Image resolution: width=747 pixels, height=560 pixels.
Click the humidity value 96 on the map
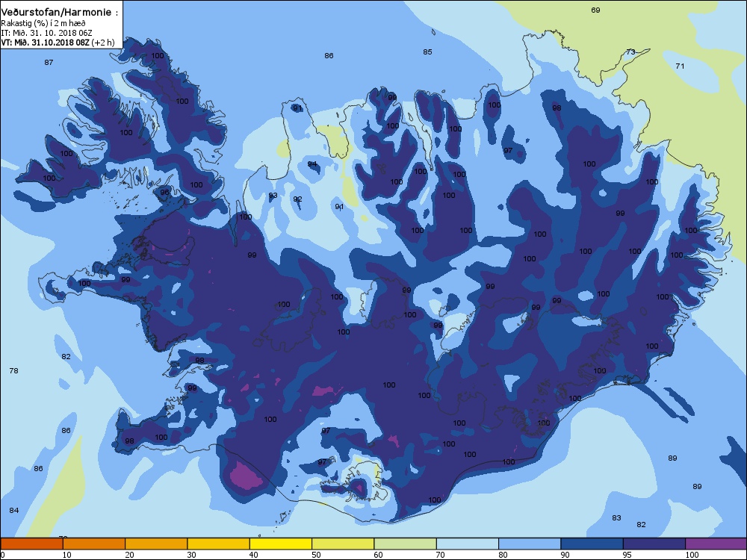[x=164, y=193]
